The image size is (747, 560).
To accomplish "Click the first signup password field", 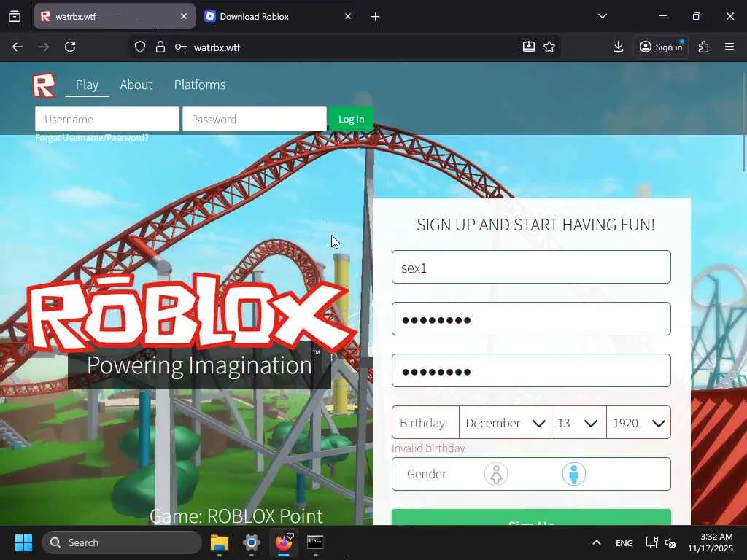I will pyautogui.click(x=531, y=319).
